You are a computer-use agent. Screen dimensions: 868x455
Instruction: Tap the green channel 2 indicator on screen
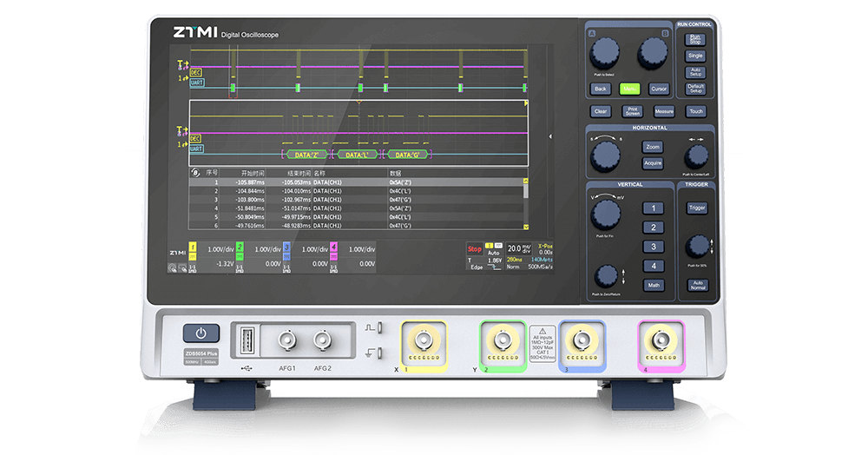(240, 249)
